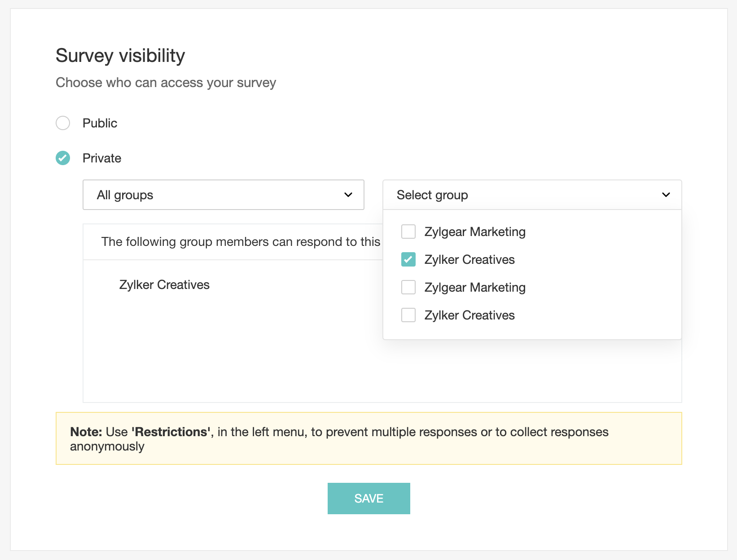Screen dimensions: 737x560
Task: Check the second Zylgear Marketing checkbox
Action: (x=408, y=287)
